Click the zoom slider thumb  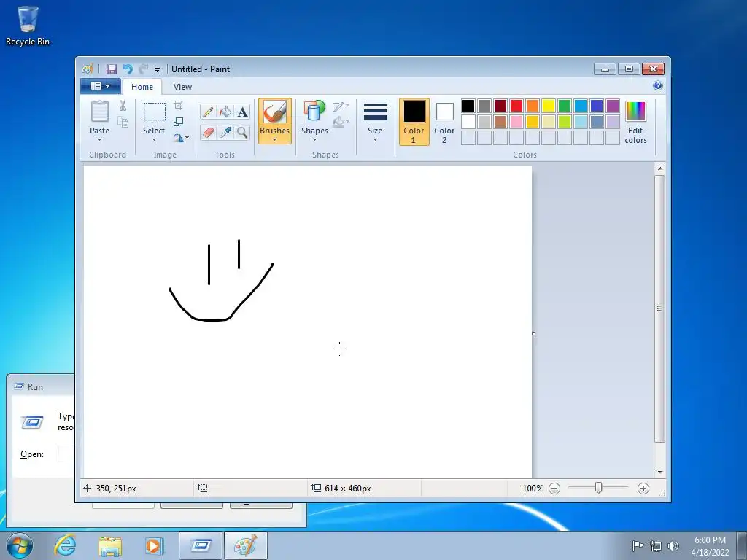pos(598,488)
